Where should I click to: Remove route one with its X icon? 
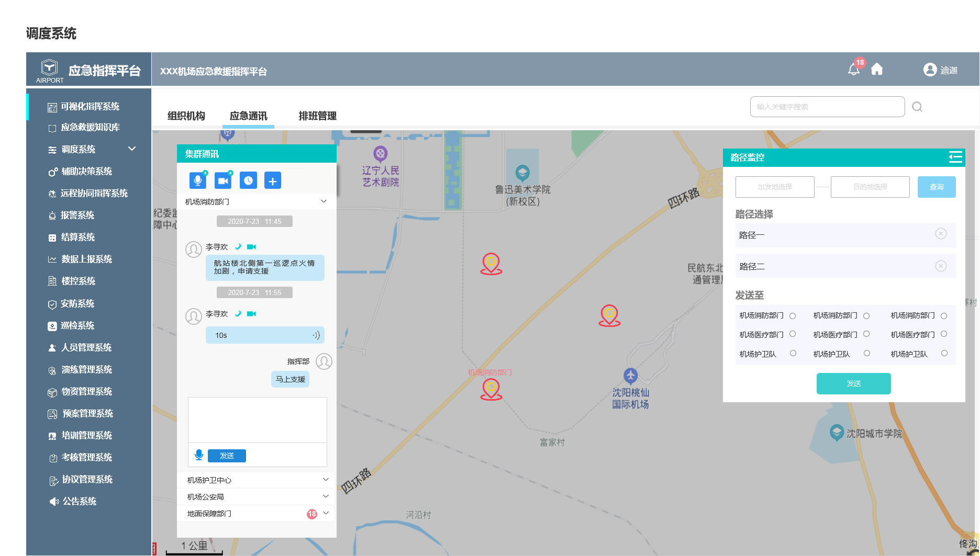(941, 234)
